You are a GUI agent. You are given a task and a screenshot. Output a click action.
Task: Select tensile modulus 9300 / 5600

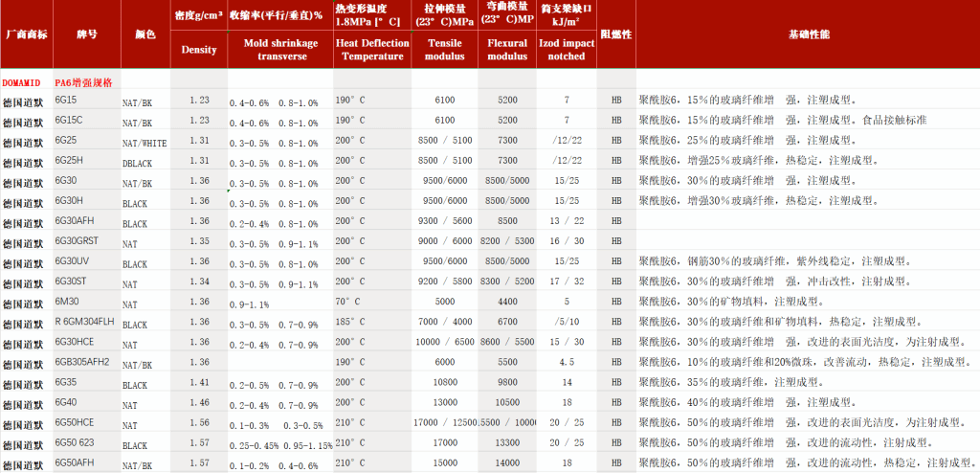point(445,220)
